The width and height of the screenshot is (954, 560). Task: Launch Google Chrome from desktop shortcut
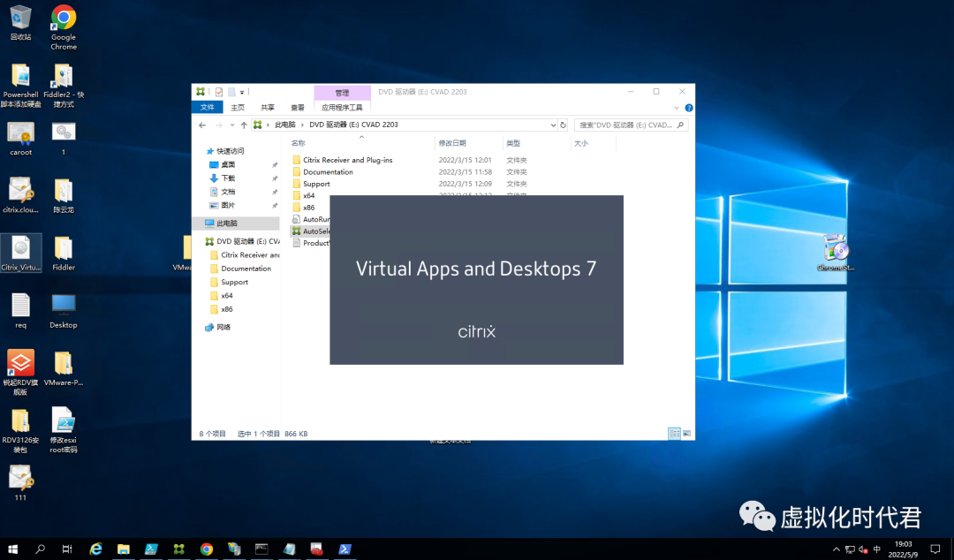point(64,26)
